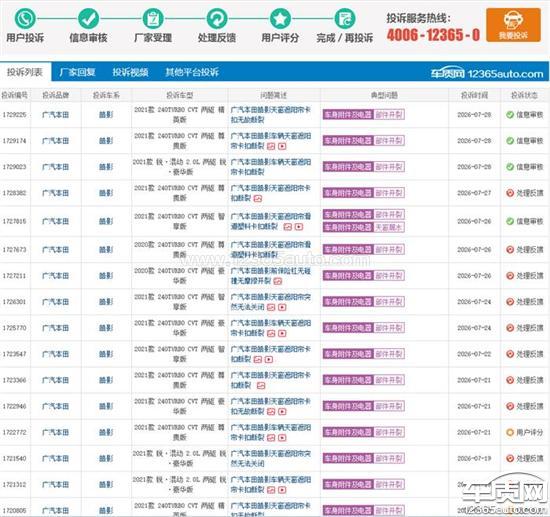Image resolution: width=550 pixels, height=517 pixels.
Task: Click the orange 我要投诉 button
Action: (x=513, y=25)
